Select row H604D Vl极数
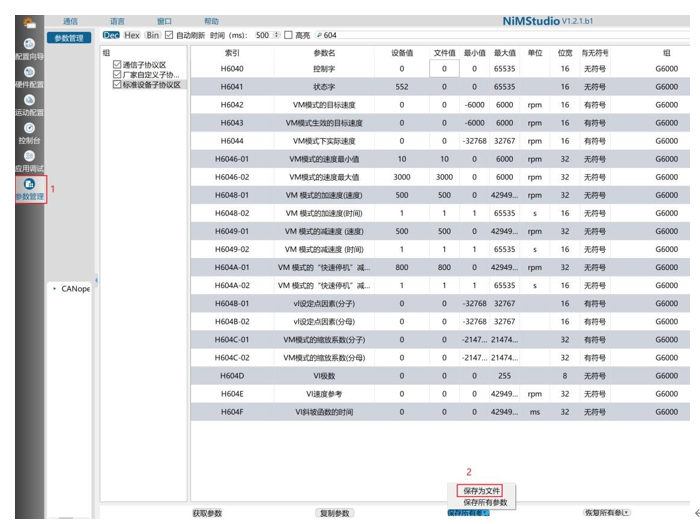This screenshot has height=524, width=700. pyautogui.click(x=440, y=376)
